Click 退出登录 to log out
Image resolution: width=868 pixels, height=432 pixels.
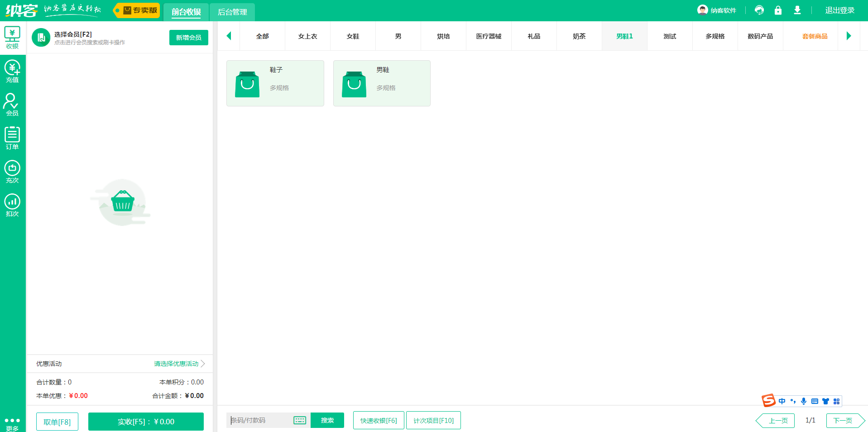coord(840,10)
